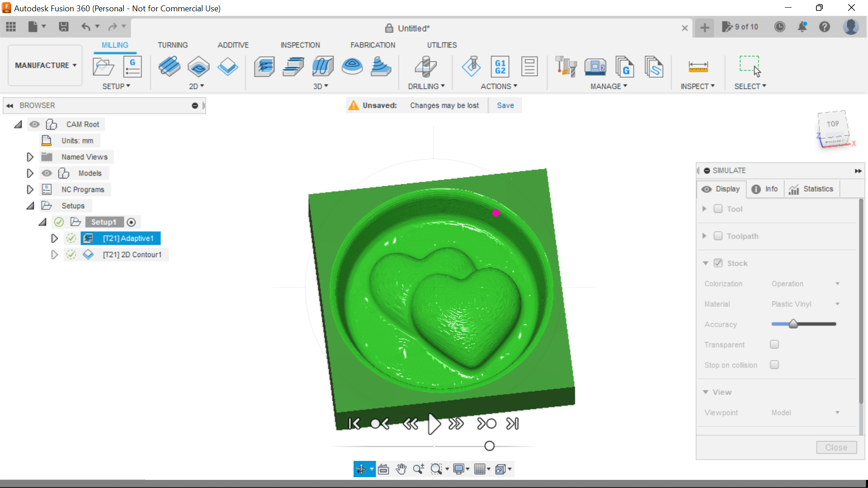Click the Post Process G1 G2 icon
Image resolution: width=868 pixels, height=488 pixels.
tap(500, 67)
